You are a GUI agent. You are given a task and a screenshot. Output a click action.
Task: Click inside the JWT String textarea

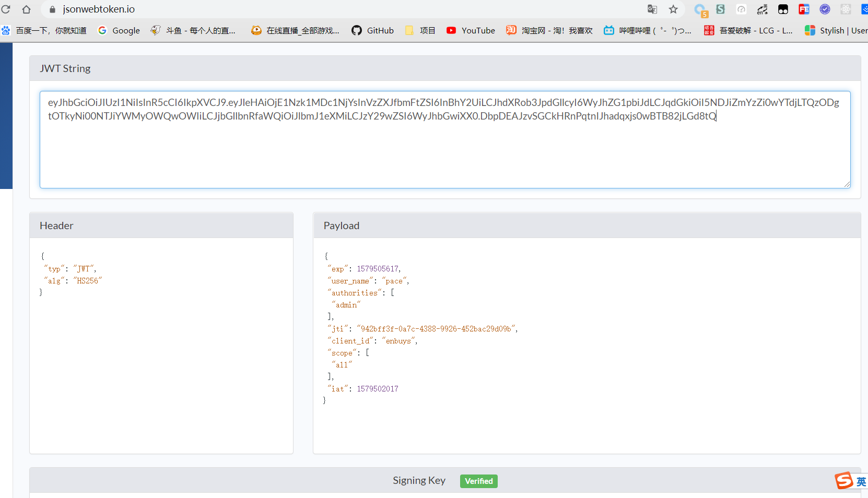click(445, 139)
